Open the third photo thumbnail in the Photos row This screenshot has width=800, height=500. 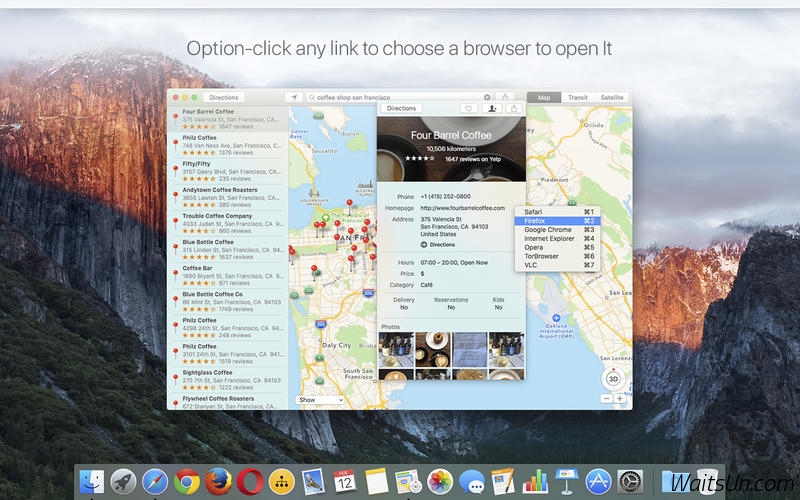(x=470, y=349)
